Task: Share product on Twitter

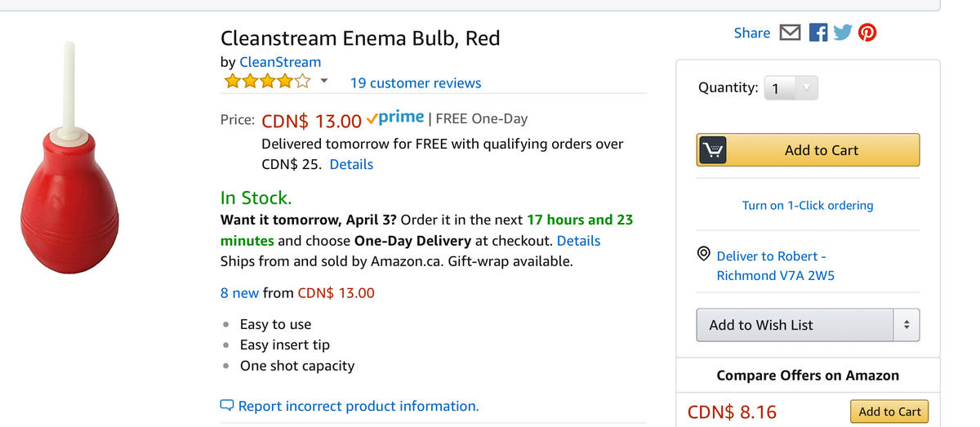Action: pos(842,33)
